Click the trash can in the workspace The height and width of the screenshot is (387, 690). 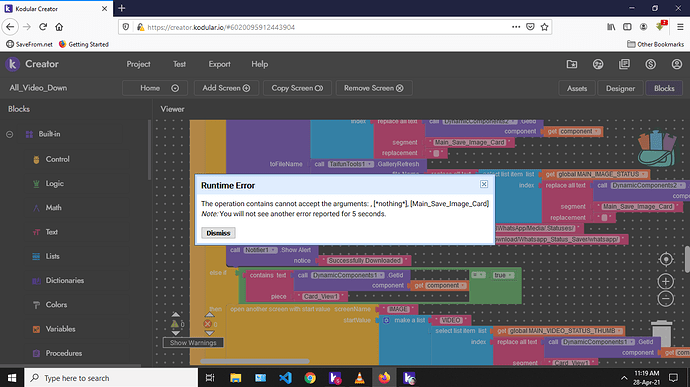tap(661, 334)
